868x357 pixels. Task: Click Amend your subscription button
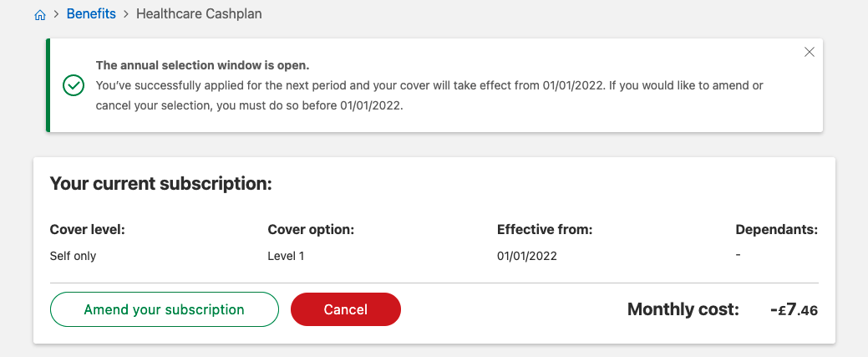coord(165,309)
